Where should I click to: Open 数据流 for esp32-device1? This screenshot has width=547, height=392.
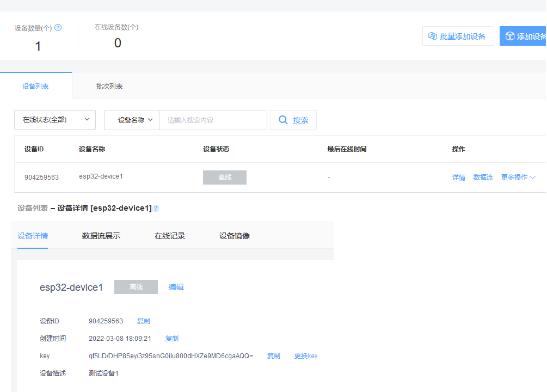483,177
